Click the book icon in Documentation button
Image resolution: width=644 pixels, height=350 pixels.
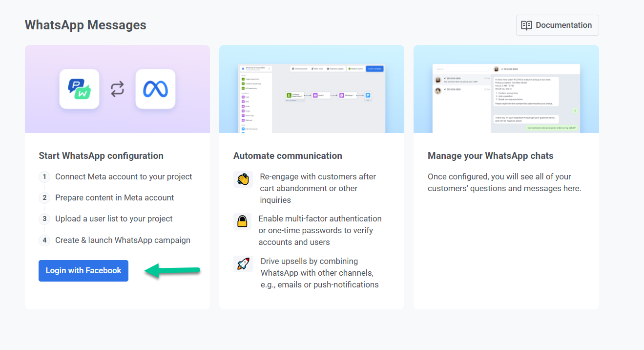(x=526, y=25)
